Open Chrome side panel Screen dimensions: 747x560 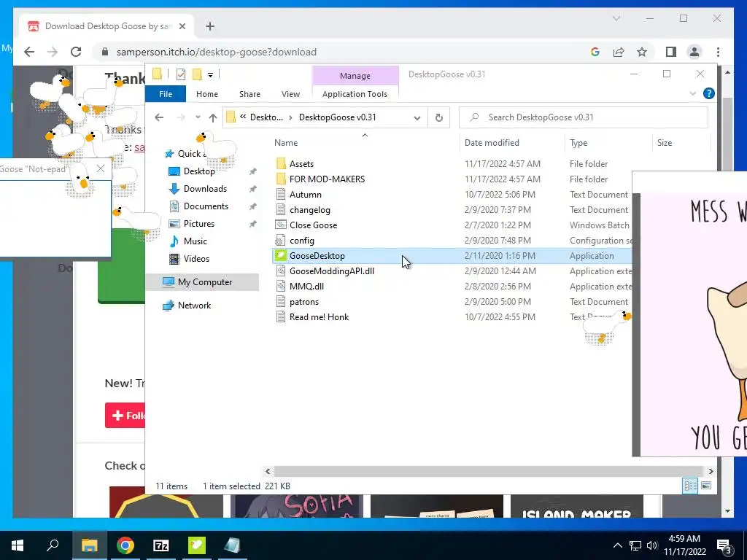pos(671,52)
